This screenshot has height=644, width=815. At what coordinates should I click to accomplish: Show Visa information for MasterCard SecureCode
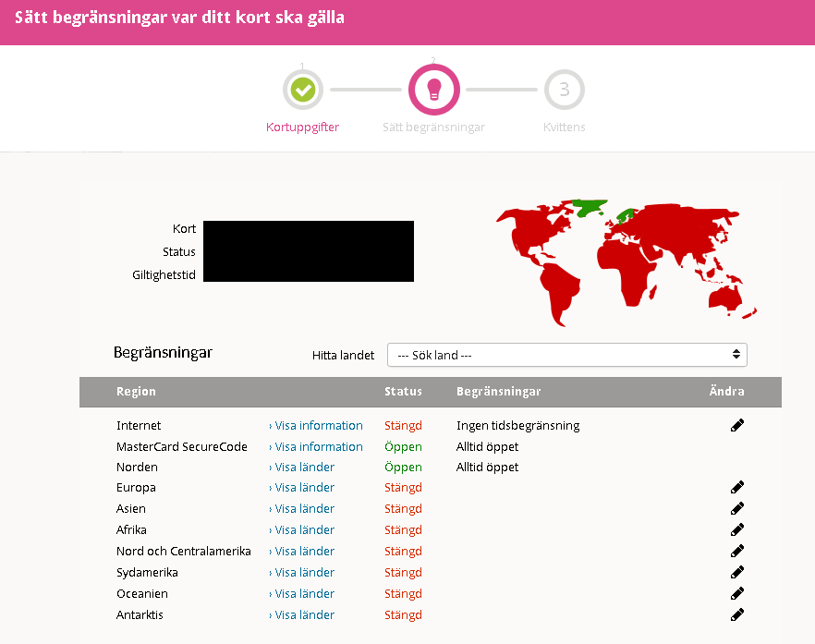[x=315, y=447]
